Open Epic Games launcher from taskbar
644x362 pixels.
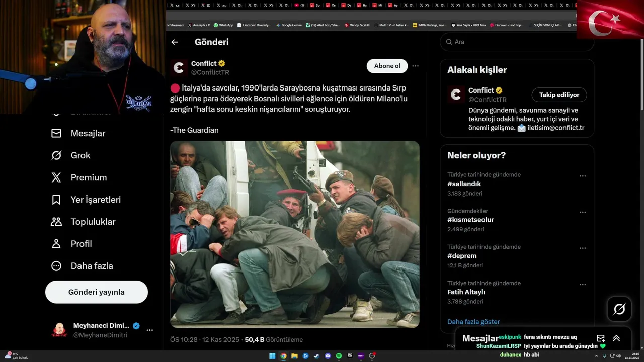point(350,356)
